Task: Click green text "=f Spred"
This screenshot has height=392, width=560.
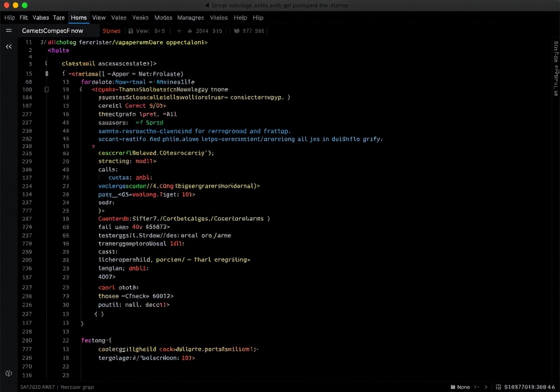Action: (149, 123)
